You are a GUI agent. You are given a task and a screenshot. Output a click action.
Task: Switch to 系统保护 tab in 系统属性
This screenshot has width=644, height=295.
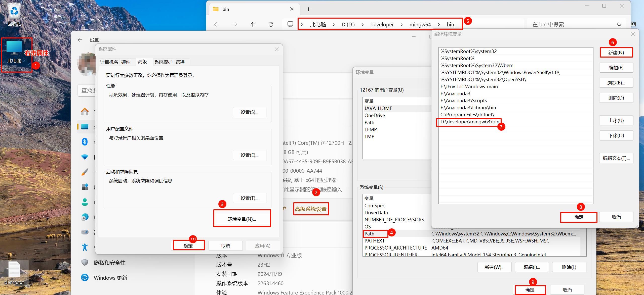[x=164, y=62]
